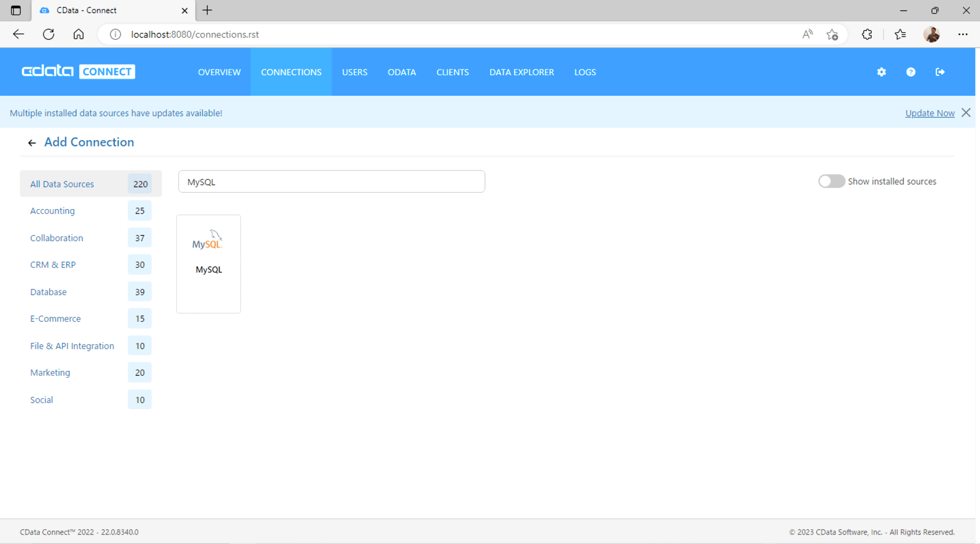Add this page to favorites
The height and width of the screenshot is (544, 980).
(x=832, y=34)
